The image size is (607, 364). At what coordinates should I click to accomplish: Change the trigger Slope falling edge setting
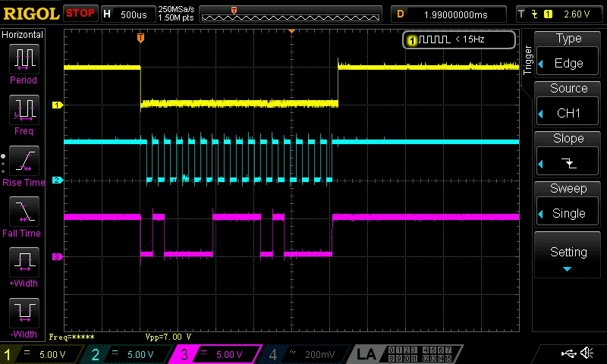coord(568,155)
